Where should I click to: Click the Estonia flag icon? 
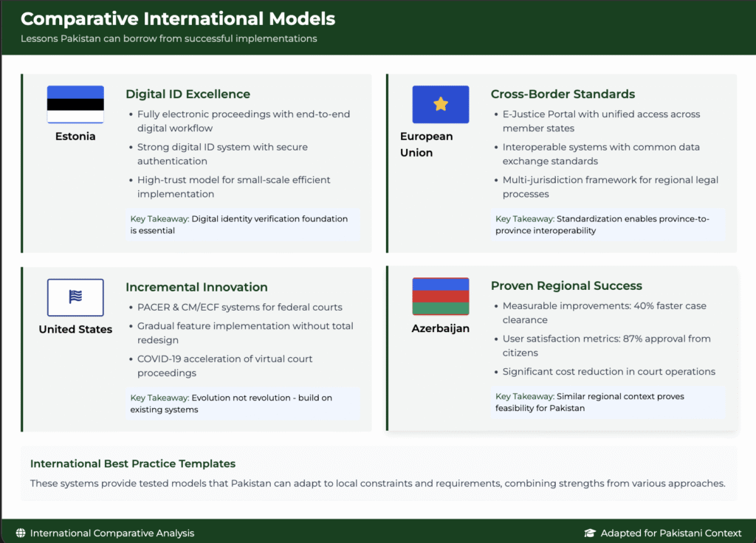[x=75, y=104]
